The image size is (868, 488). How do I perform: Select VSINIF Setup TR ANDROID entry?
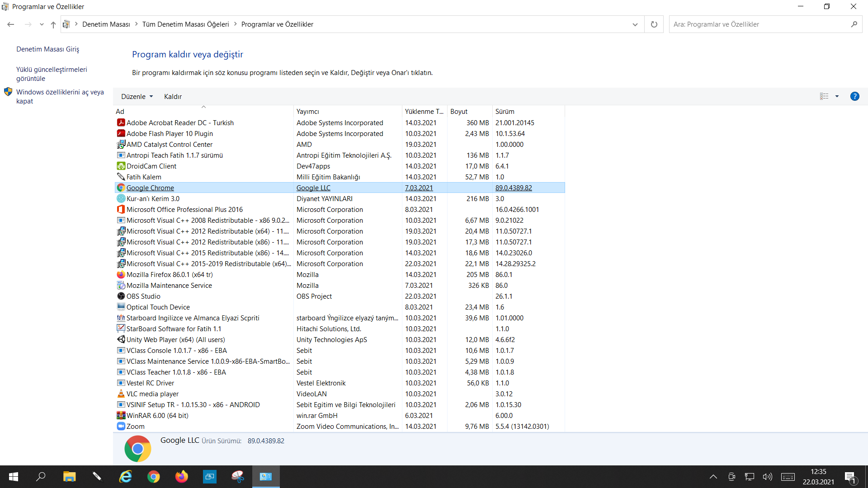click(x=340, y=404)
